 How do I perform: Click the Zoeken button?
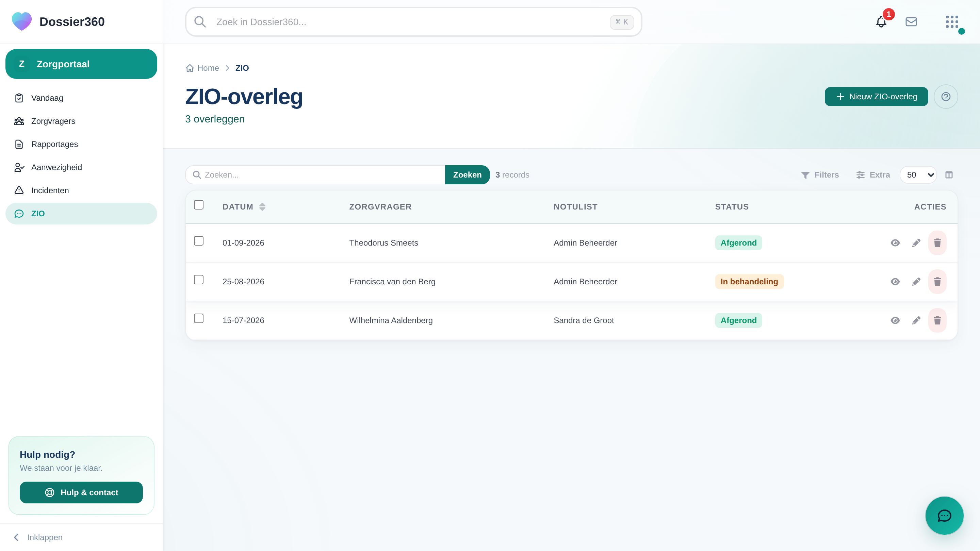pos(467,175)
